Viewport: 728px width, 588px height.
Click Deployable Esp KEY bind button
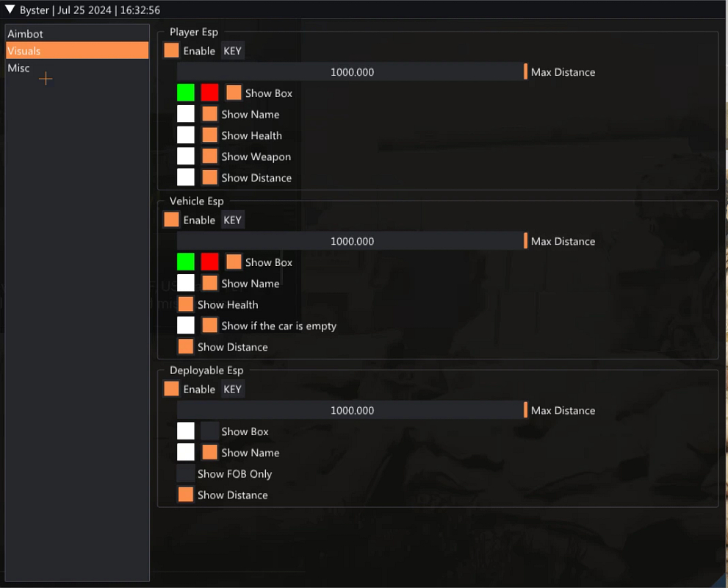pyautogui.click(x=232, y=389)
